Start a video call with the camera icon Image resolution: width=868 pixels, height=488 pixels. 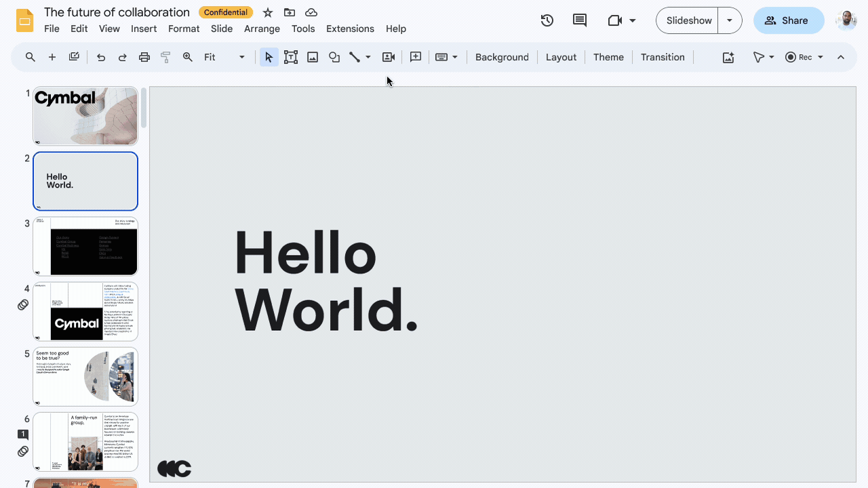pos(615,20)
